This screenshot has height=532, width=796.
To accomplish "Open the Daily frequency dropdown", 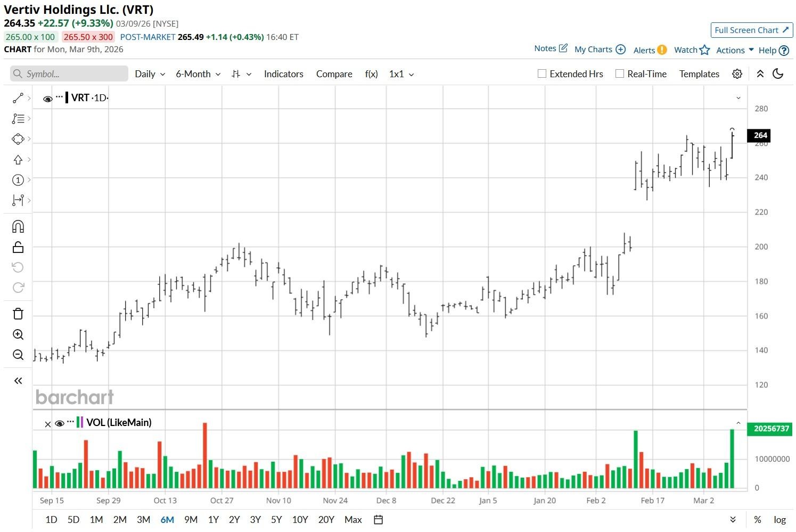I will point(150,74).
